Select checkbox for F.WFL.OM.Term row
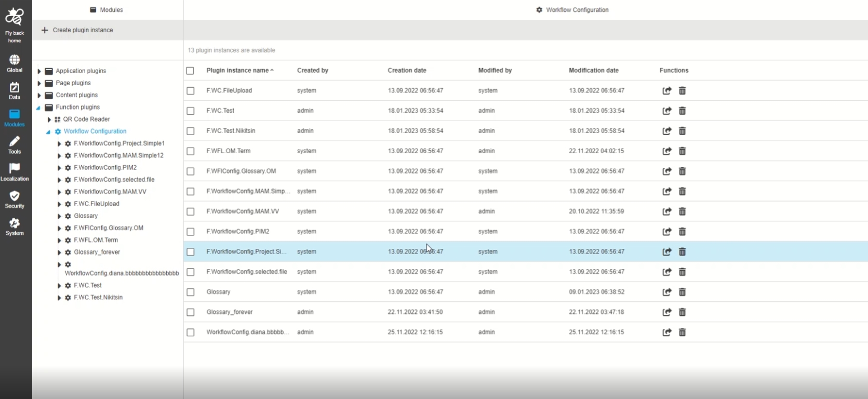Screen dimensions: 868x399 pyautogui.click(x=191, y=151)
